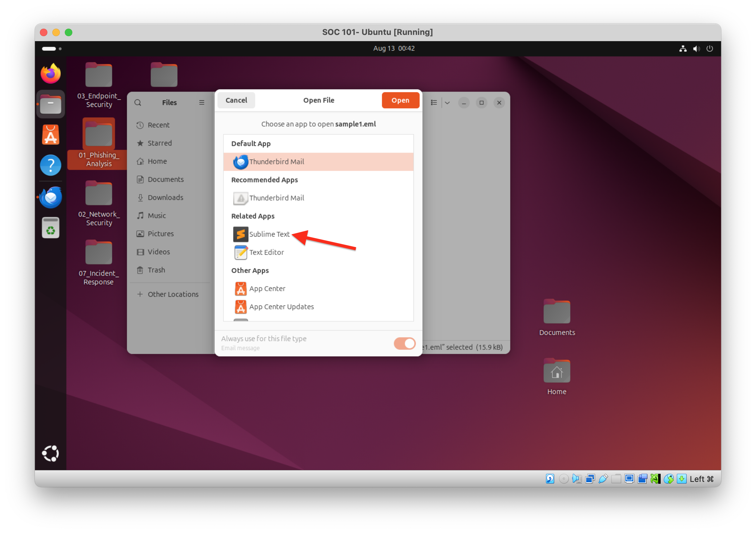756x533 pixels.
Task: Open the hamburger menu in Files sidebar
Action: pyautogui.click(x=202, y=103)
